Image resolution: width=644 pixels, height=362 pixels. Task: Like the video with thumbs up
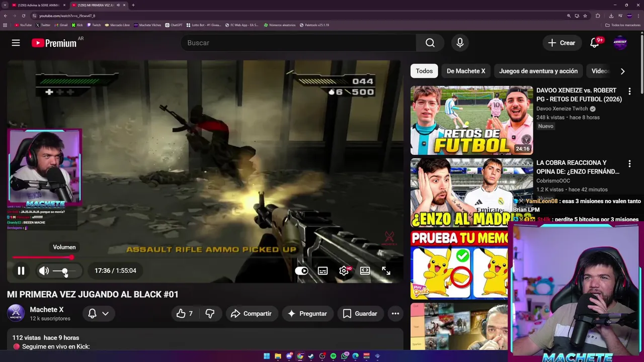[185, 314]
